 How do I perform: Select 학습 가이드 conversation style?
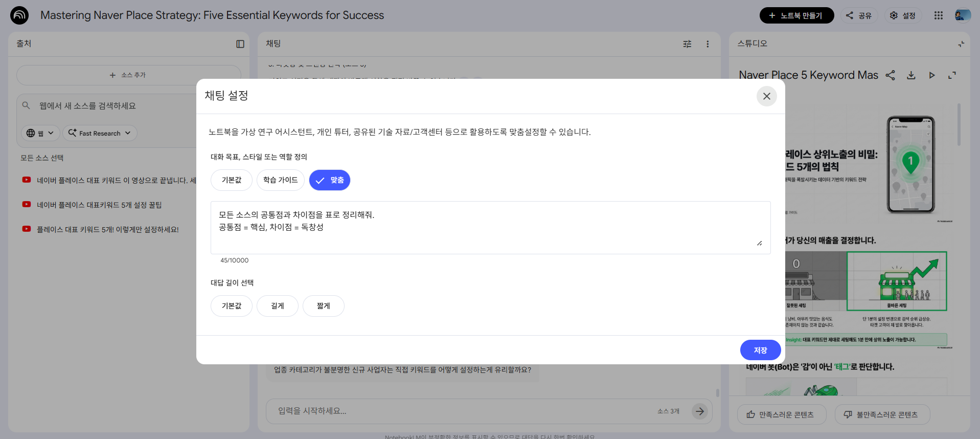[281, 180]
